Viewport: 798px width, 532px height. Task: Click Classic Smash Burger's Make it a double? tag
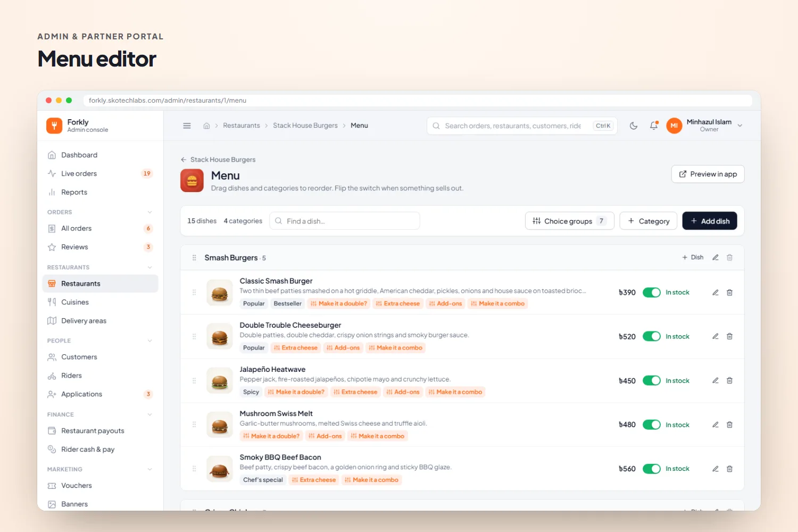[x=339, y=304]
